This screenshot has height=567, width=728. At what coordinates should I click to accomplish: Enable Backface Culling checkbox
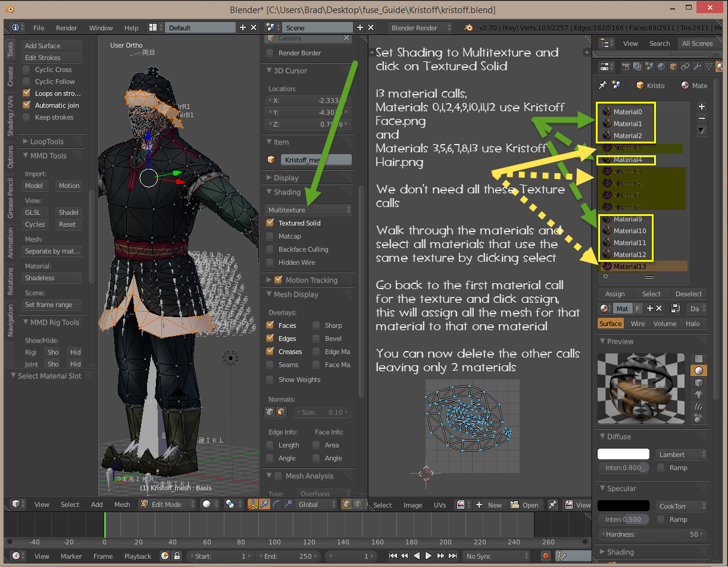[270, 249]
